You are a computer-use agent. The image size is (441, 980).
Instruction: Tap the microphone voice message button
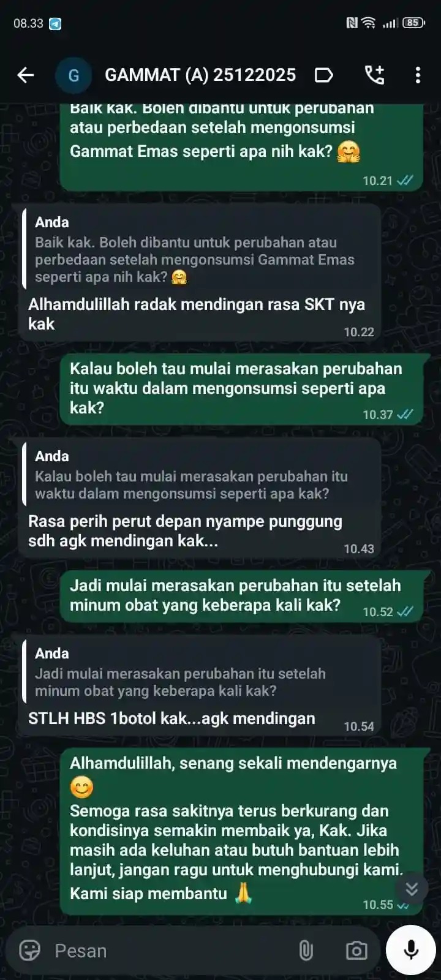411,950
